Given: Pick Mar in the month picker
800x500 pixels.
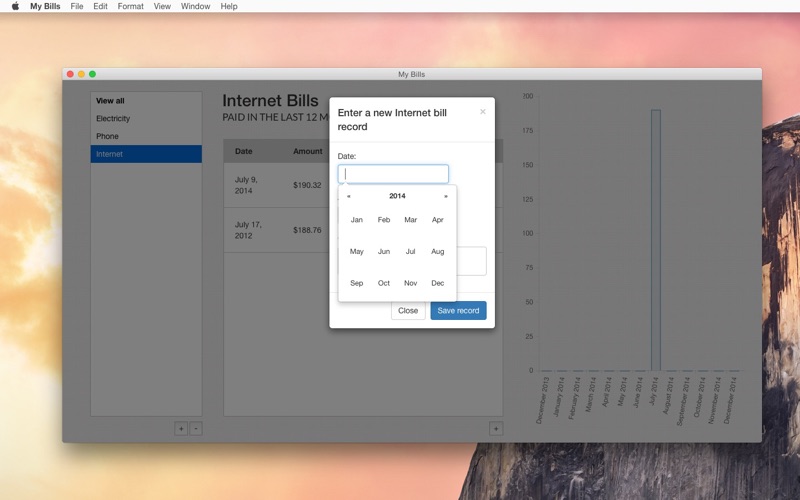Looking at the screenshot, I should click(x=411, y=220).
